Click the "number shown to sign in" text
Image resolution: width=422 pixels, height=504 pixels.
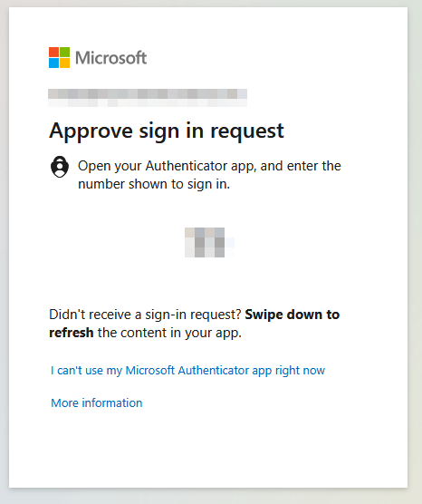(x=154, y=184)
